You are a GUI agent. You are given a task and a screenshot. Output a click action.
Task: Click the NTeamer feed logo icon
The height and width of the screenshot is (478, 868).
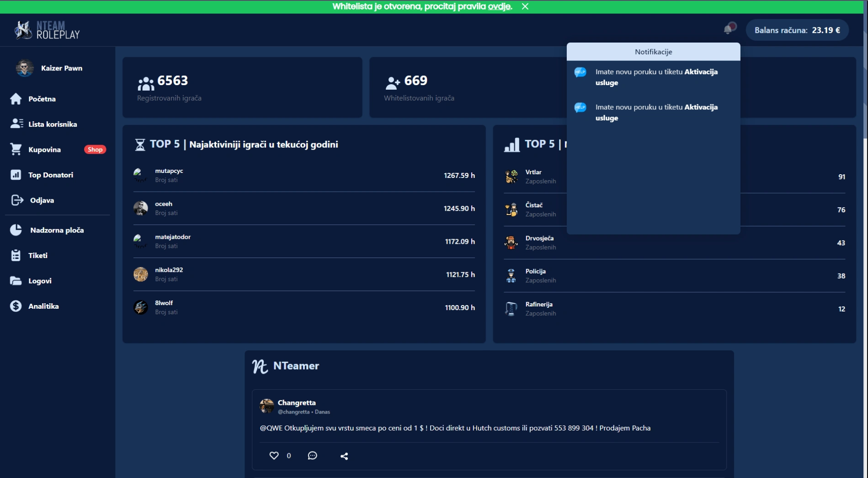click(x=260, y=366)
